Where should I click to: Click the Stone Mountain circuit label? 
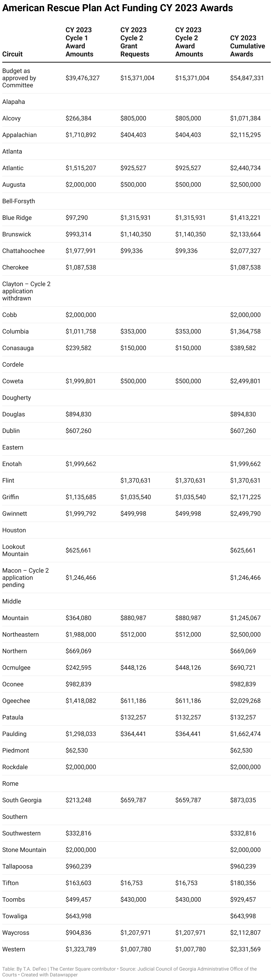click(x=24, y=850)
